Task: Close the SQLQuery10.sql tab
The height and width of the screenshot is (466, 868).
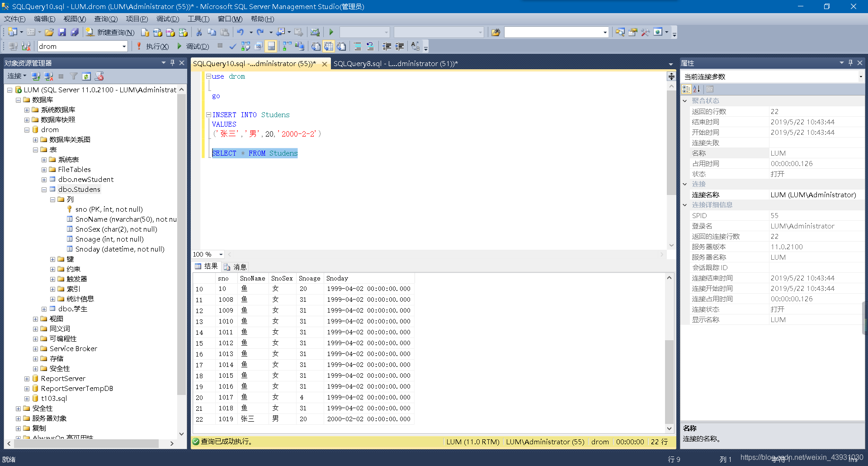Action: [x=325, y=64]
